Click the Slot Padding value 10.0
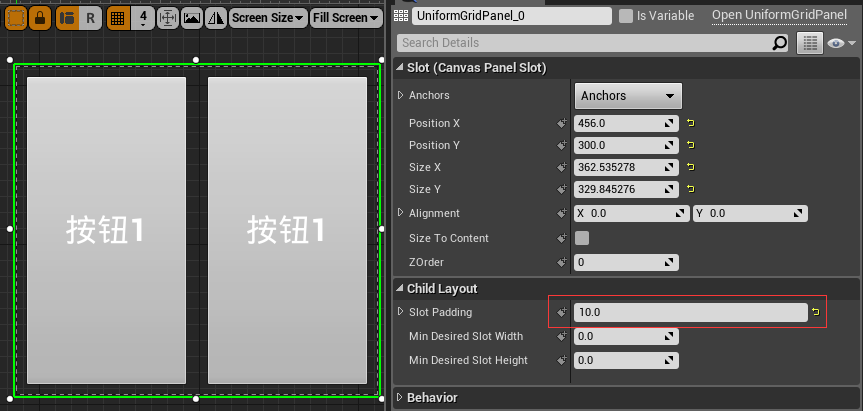Viewport: 863px width, 411px height. point(691,313)
